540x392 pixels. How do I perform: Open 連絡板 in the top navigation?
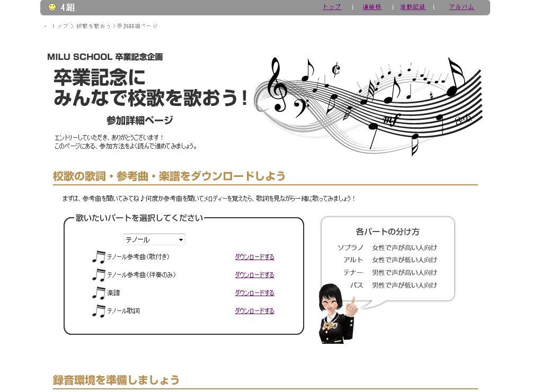(372, 7)
